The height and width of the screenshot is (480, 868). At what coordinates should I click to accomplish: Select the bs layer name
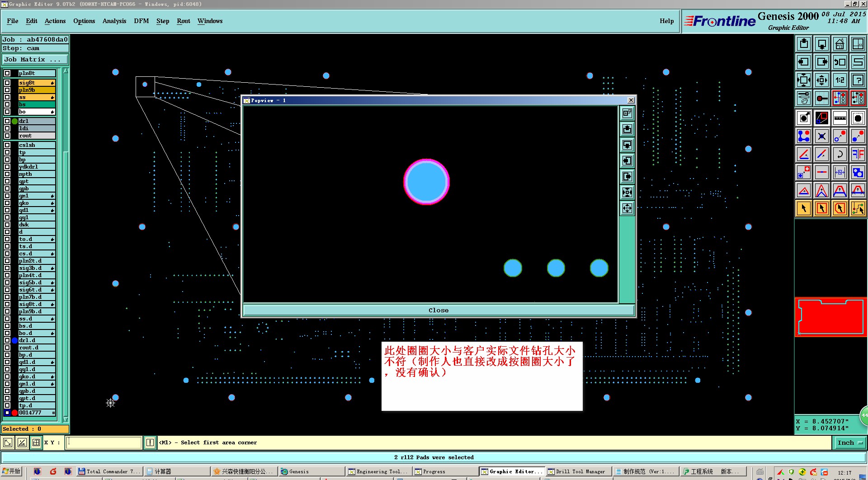click(x=37, y=104)
